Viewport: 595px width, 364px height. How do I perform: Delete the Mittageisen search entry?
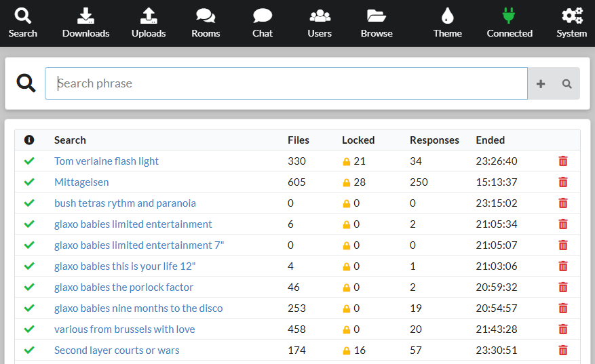point(562,182)
